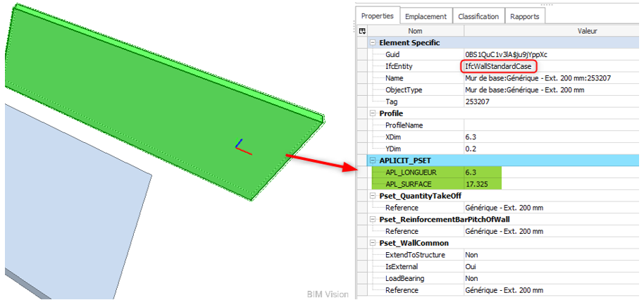Image resolution: width=644 pixels, height=300 pixels.
Task: Open the Classification tab
Action: [478, 16]
